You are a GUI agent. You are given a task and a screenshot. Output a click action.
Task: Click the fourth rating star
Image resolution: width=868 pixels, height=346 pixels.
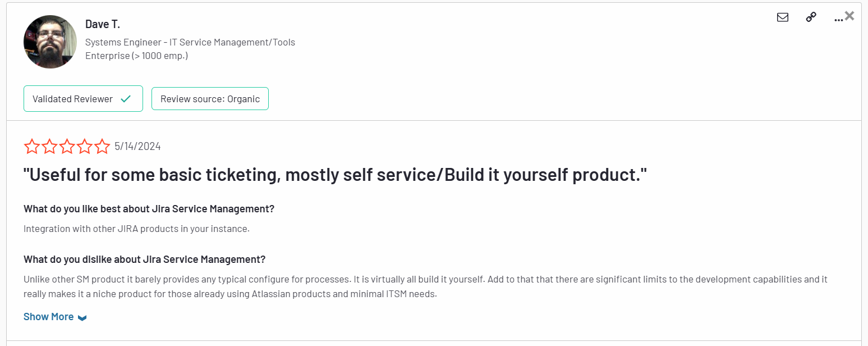pyautogui.click(x=85, y=147)
